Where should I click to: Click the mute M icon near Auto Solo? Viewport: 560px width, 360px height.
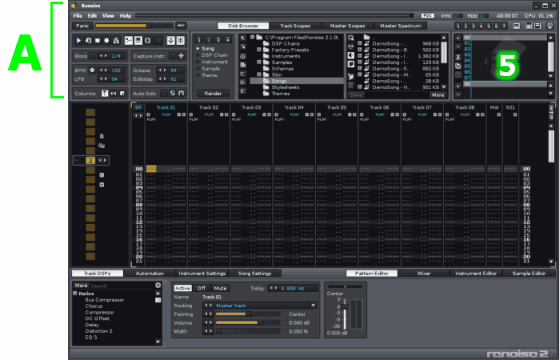pyautogui.click(x=181, y=93)
